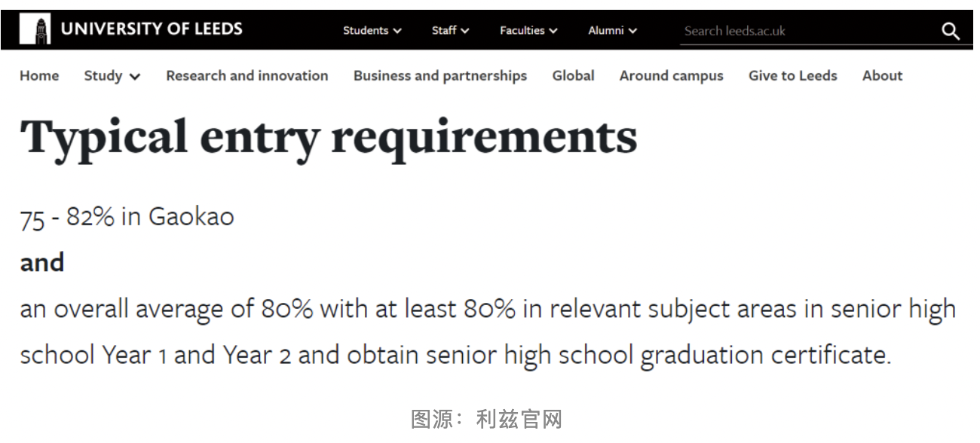Image resolution: width=980 pixels, height=443 pixels.
Task: Open the About page
Action: (882, 75)
